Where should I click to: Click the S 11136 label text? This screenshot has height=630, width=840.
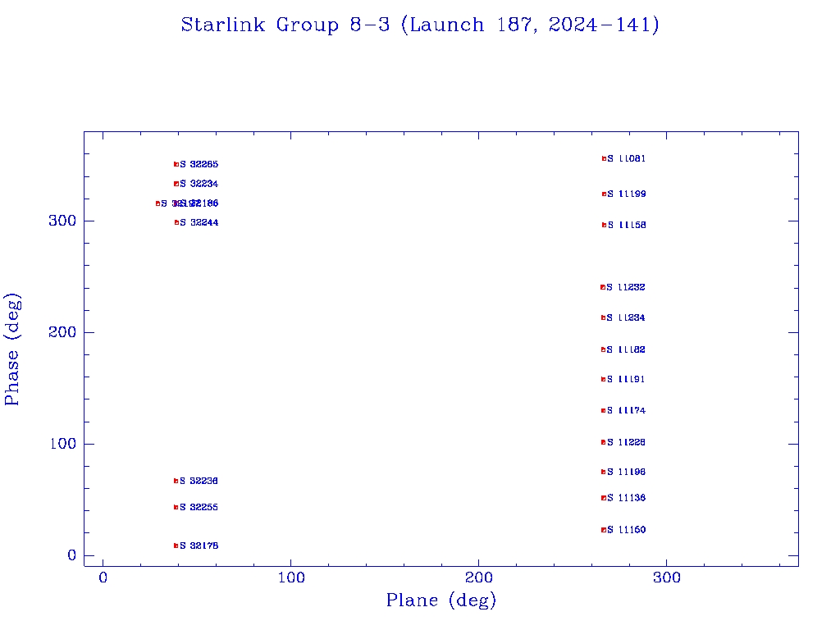[626, 498]
